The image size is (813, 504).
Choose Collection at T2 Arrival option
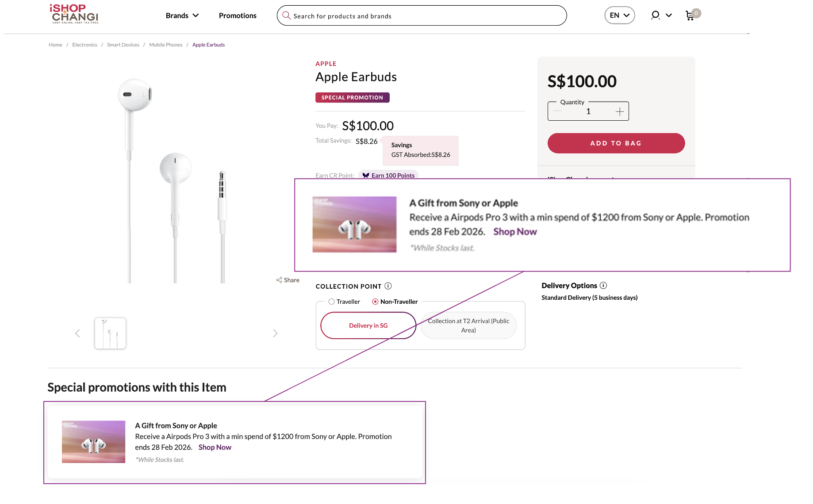coord(468,325)
